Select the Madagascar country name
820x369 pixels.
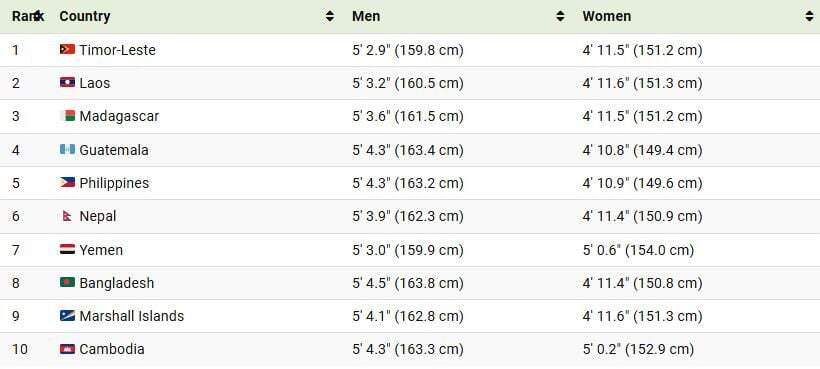119,117
